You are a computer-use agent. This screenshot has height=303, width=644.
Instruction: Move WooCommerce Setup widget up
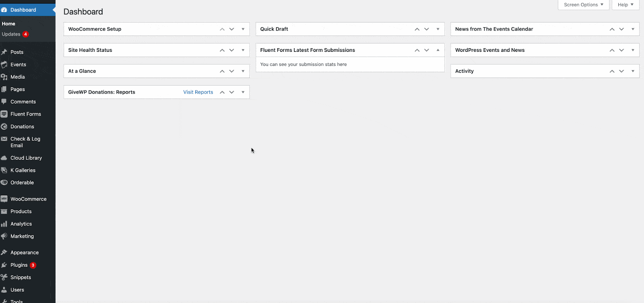pos(222,29)
